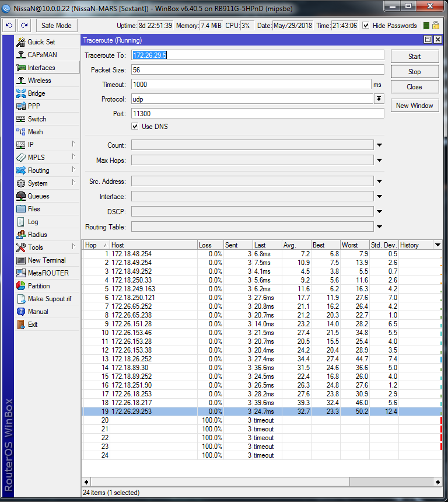
Task: Open Quick Set from sidebar
Action: click(41, 42)
